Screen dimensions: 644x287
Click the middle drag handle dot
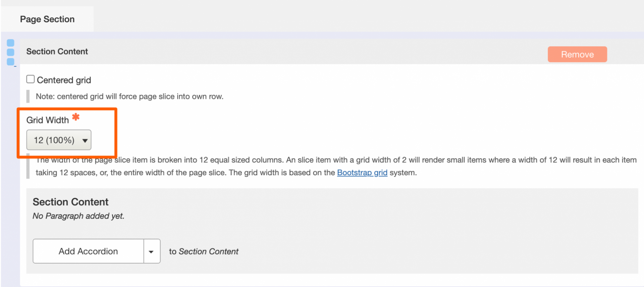pyautogui.click(x=10, y=52)
